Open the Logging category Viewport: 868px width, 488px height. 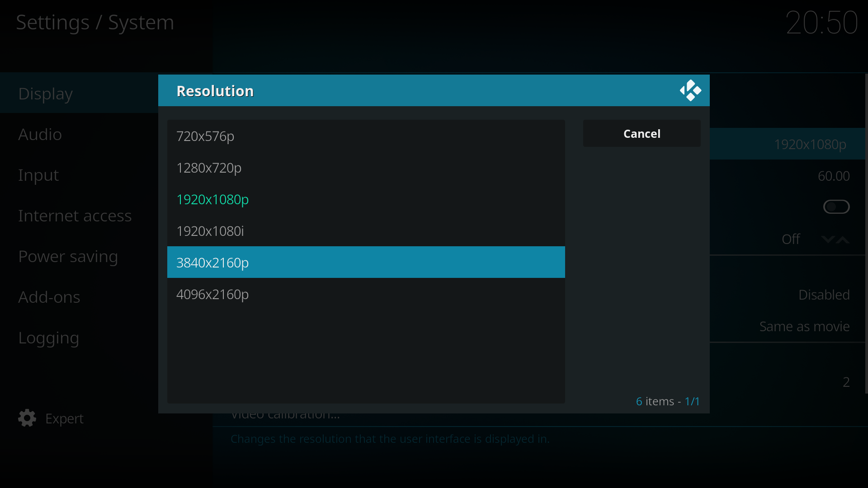tap(48, 338)
